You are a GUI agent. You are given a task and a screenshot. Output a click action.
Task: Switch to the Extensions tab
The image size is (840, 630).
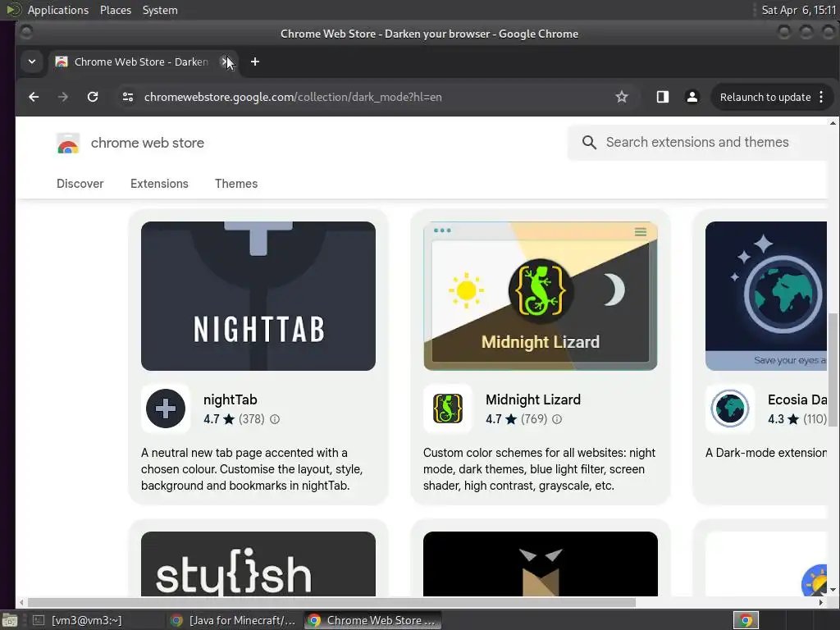[x=159, y=184]
